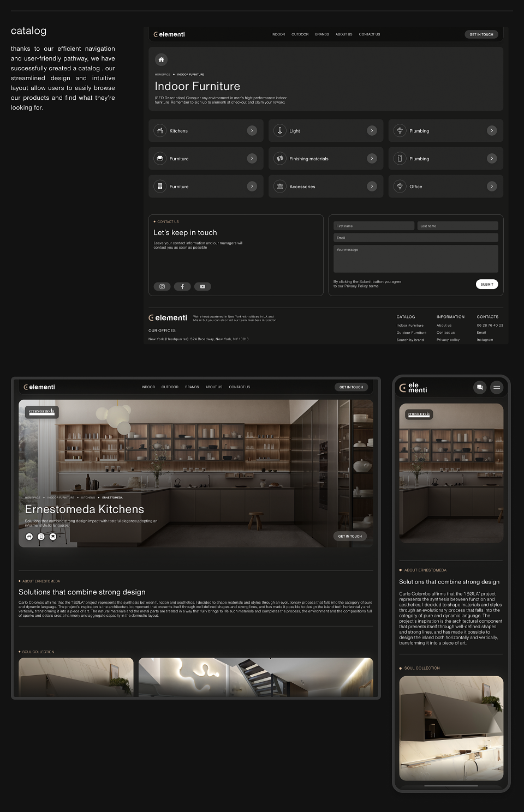Click the Kitchens category icon

[x=160, y=131]
